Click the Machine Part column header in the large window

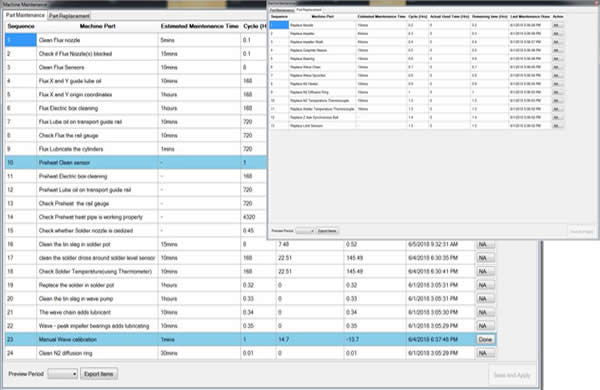[97, 26]
